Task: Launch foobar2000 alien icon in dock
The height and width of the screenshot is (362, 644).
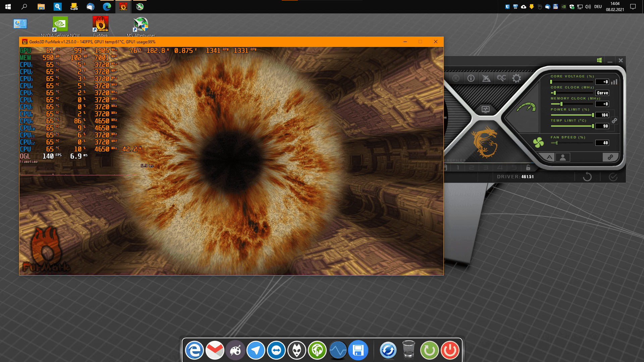Action: 297,350
